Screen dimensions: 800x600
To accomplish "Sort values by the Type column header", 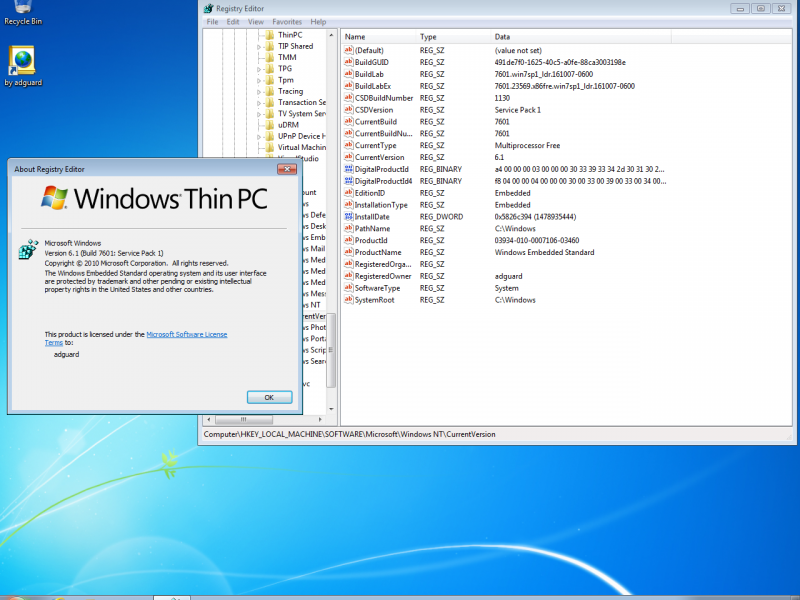I will pos(453,37).
